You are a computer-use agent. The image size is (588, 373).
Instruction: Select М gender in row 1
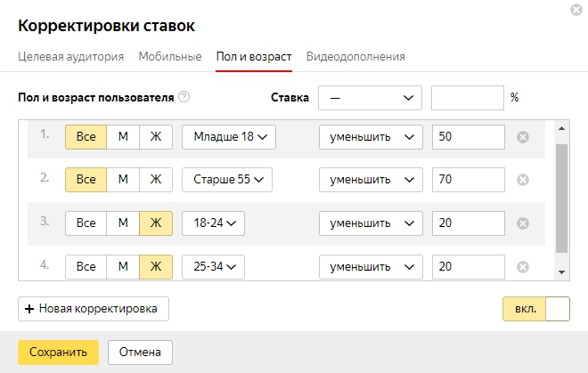click(x=123, y=137)
